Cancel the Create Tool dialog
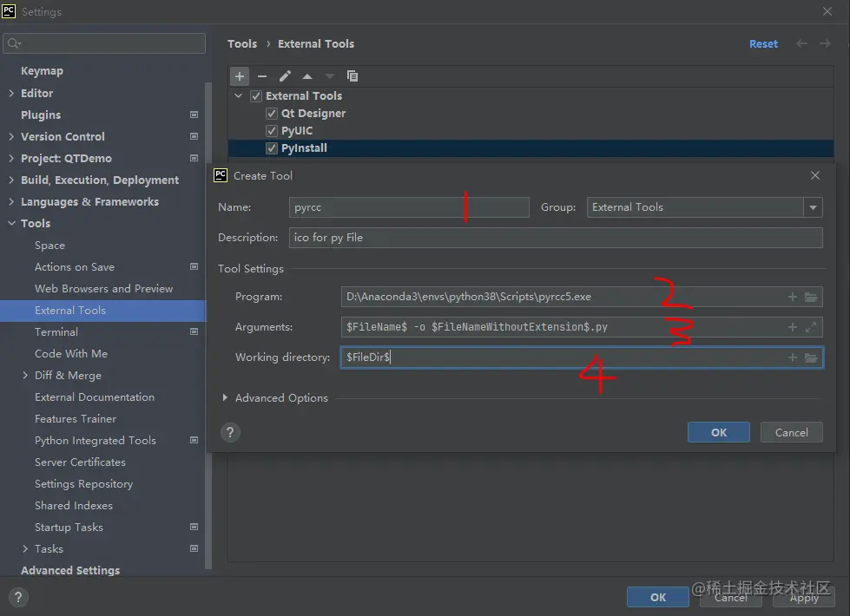The image size is (850, 616). (792, 432)
